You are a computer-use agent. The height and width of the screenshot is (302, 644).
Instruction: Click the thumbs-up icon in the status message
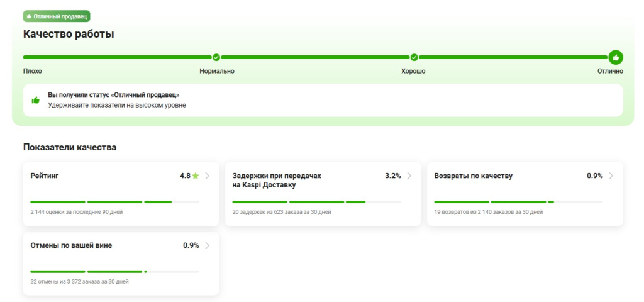click(36, 100)
